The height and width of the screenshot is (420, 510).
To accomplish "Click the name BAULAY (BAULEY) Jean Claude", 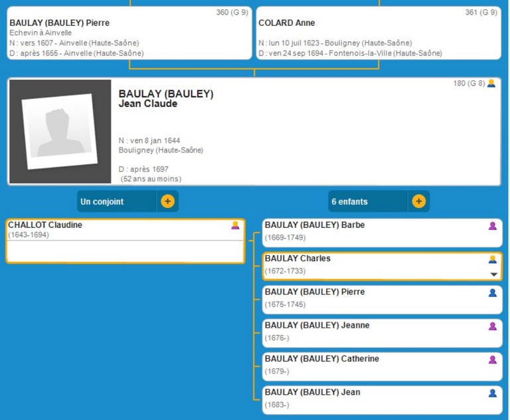I will pyautogui.click(x=166, y=98).
